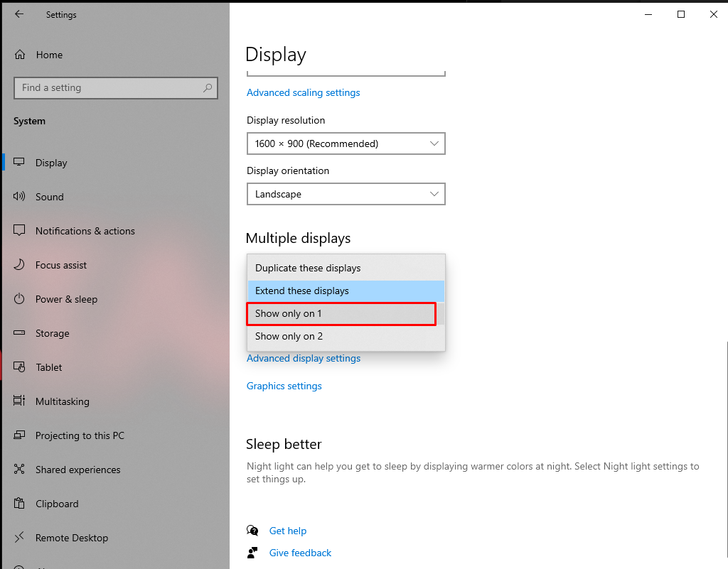Click the Tablet sidebar icon

[19, 367]
